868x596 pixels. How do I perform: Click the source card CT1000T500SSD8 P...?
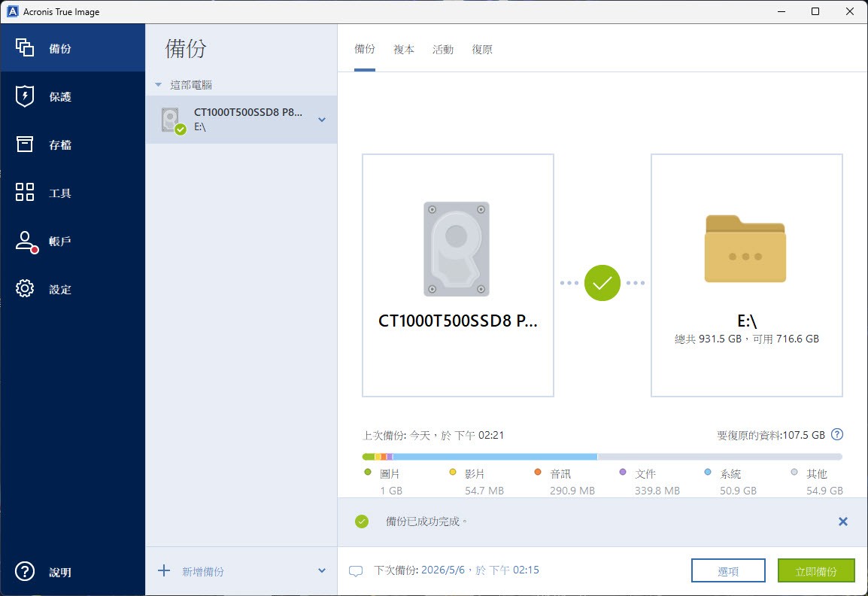pos(458,275)
